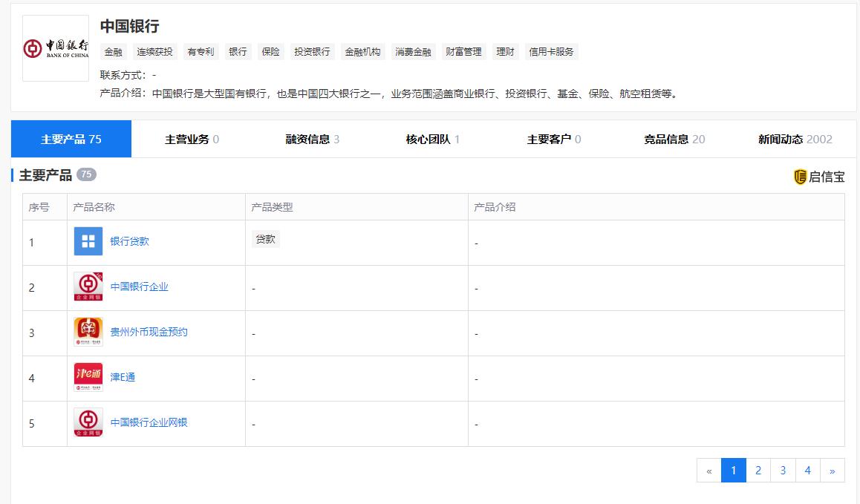Open the 津E通 product link

123,377
